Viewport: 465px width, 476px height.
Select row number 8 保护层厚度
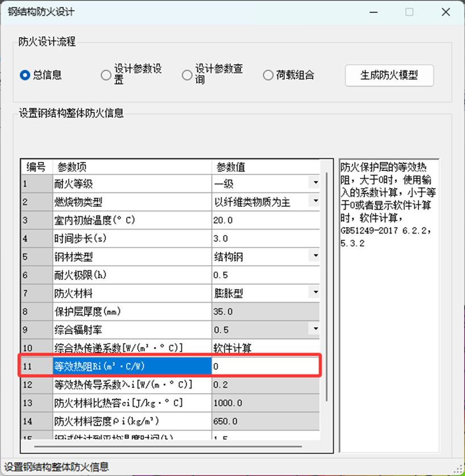point(36,311)
